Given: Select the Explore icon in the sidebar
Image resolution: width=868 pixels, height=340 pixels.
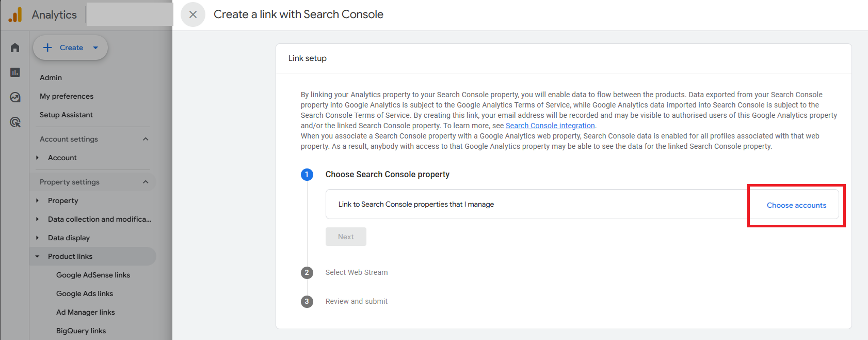Looking at the screenshot, I should coord(14,97).
